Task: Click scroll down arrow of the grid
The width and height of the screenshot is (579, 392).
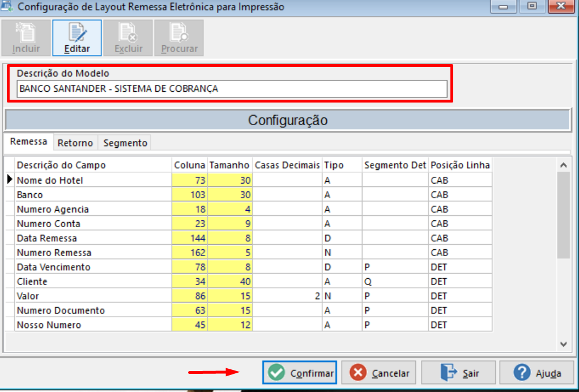Action: coord(563,344)
